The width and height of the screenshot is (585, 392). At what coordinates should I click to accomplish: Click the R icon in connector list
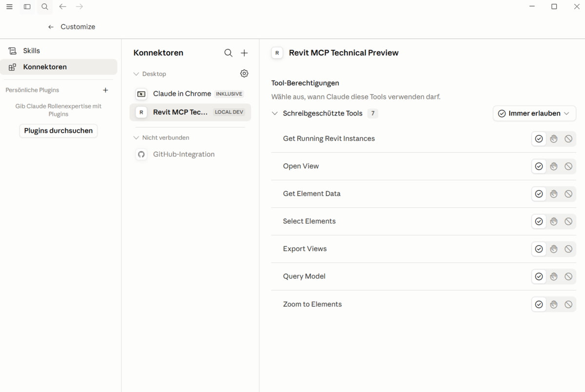click(x=141, y=112)
